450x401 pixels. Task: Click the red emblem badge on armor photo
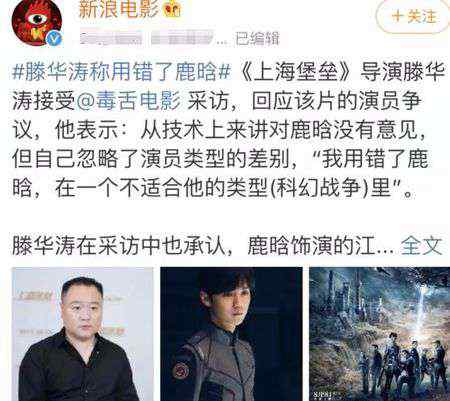[181, 370]
